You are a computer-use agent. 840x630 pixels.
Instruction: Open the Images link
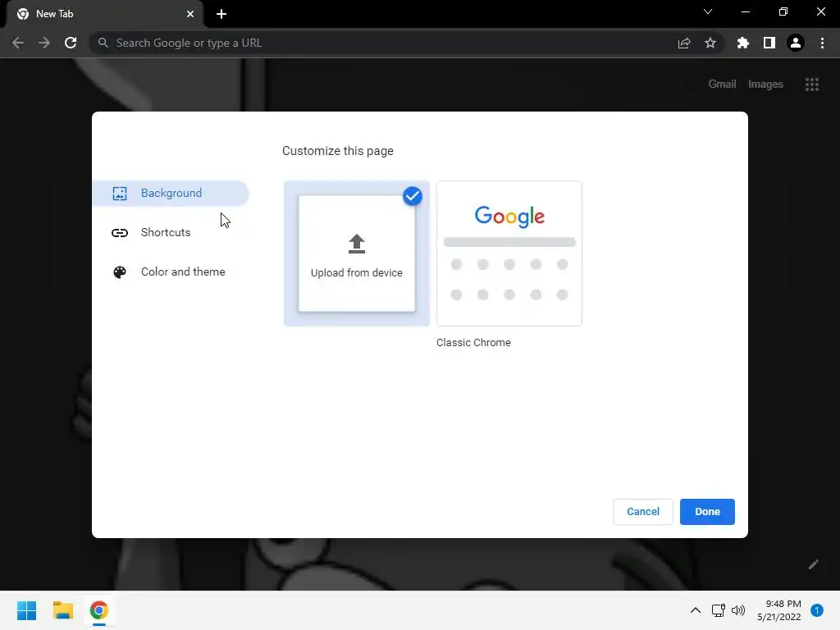coord(765,84)
